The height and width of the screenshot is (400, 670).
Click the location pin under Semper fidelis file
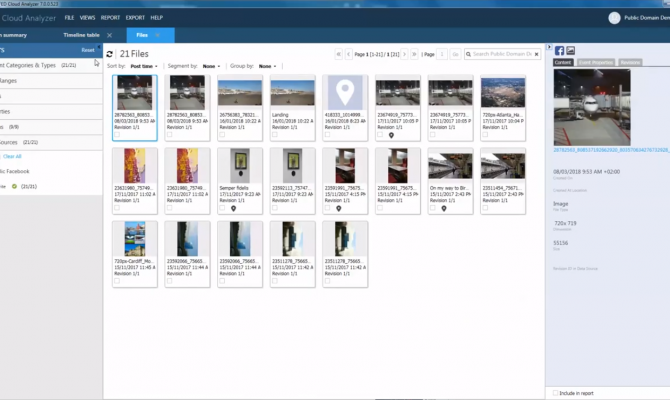coord(233,207)
